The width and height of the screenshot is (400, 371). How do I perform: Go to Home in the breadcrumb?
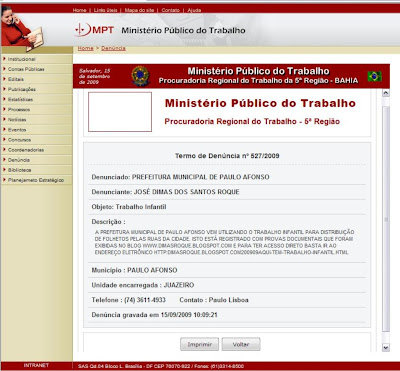click(86, 48)
